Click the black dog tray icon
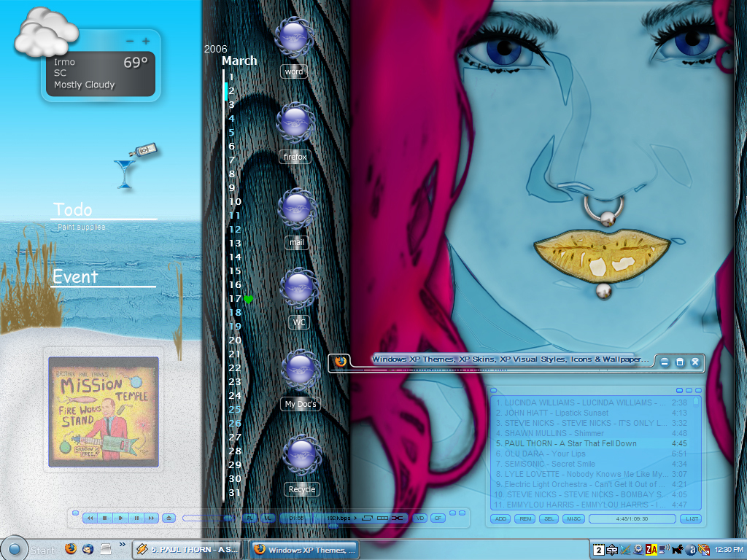The width and height of the screenshot is (747, 560). (x=678, y=550)
